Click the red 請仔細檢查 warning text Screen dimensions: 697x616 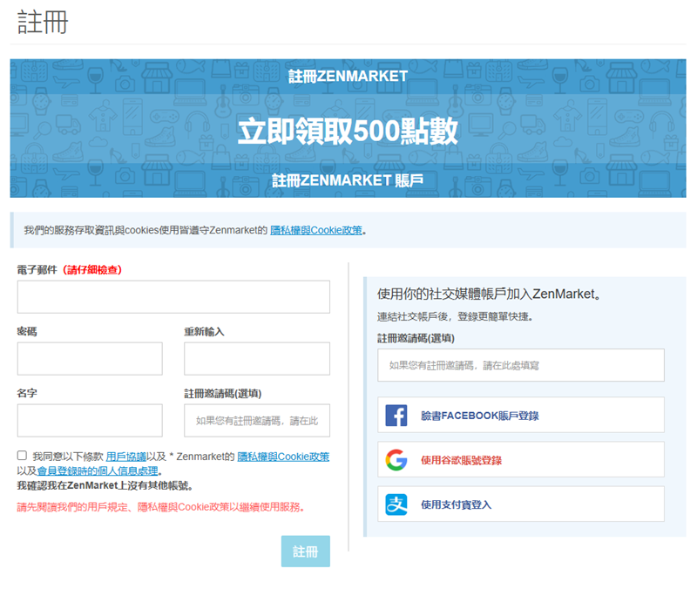(x=92, y=270)
